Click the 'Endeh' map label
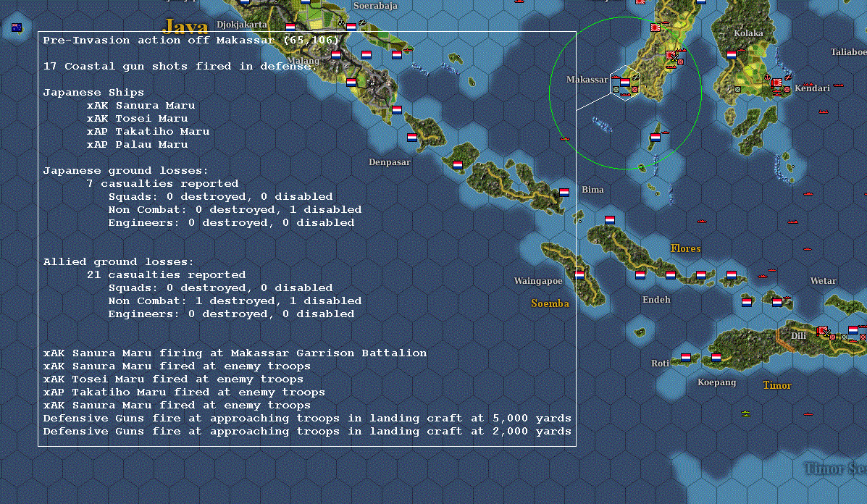The height and width of the screenshot is (504, 867). 656,300
